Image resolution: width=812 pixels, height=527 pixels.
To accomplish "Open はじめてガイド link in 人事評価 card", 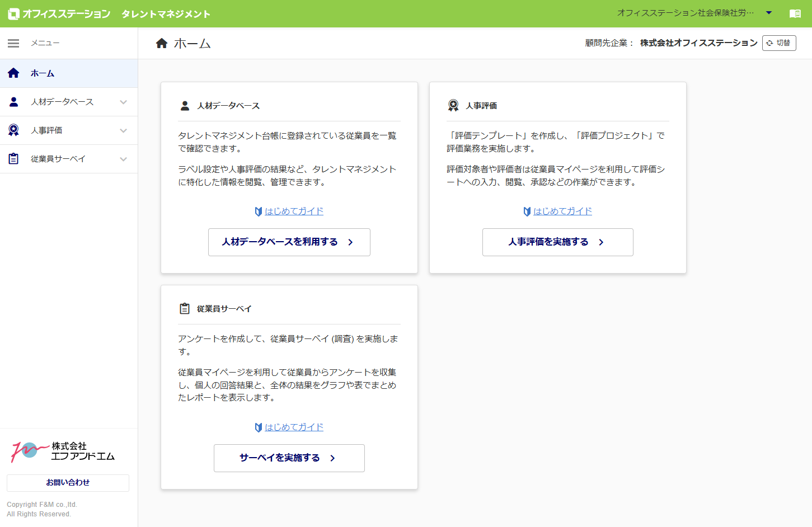I will point(563,211).
